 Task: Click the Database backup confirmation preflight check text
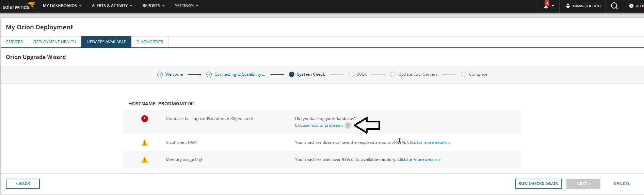[x=209, y=119]
